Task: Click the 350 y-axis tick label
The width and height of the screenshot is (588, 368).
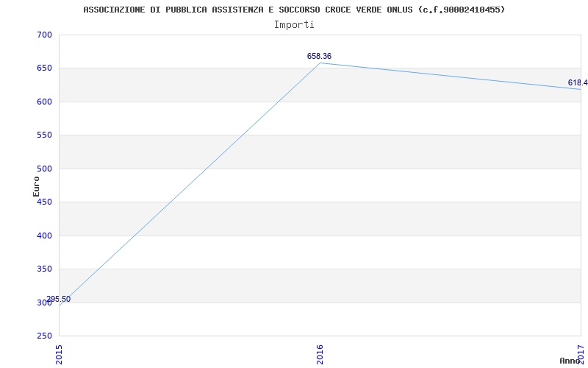Action: [44, 269]
